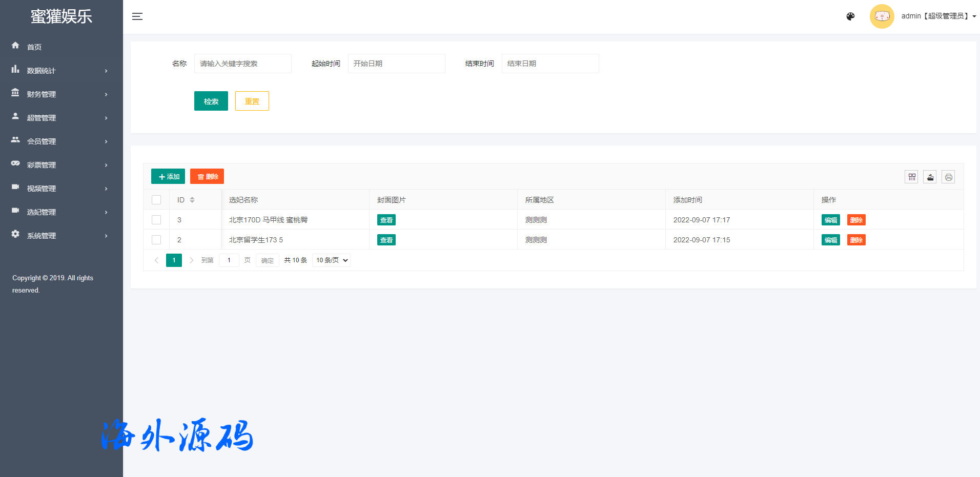The image size is (980, 477).
Task: Open the 系统管理 menu item
Action: (x=59, y=236)
